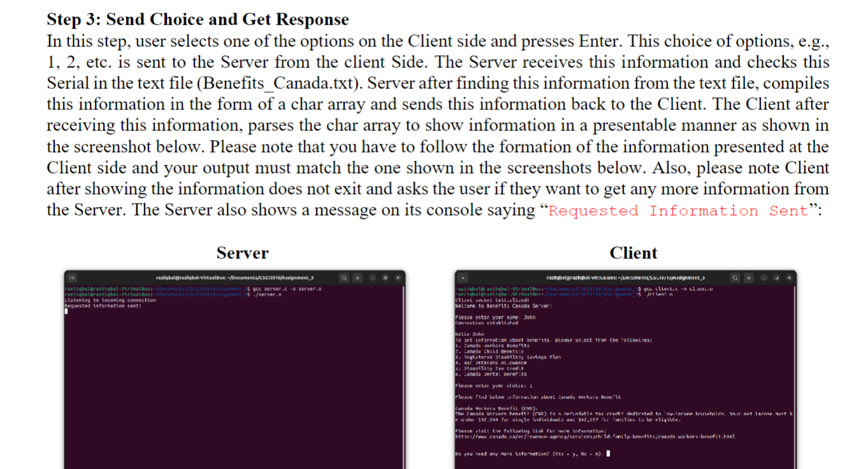Minimize the client terminal window
Screen dimensions: 868x469
pos(764,277)
